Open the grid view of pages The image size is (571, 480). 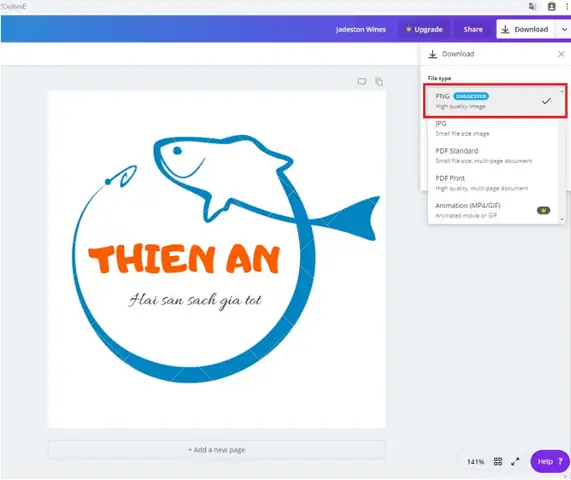tap(498, 461)
